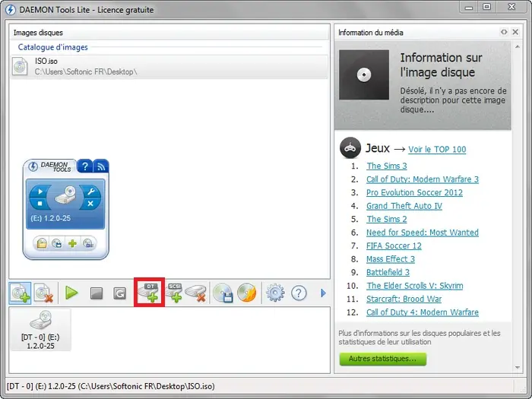Click the last disc icon in gadget strip
Viewport: 532px width, 399px height.
pos(88,243)
